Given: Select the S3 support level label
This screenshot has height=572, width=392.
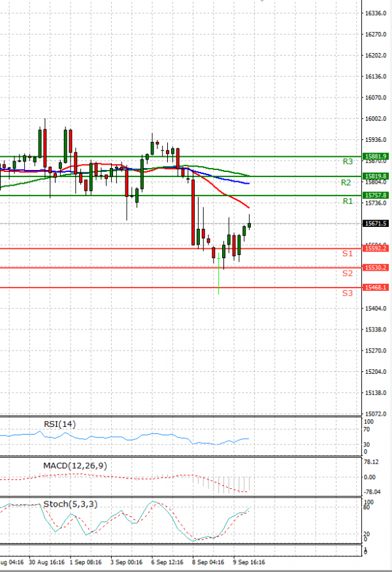Looking at the screenshot, I should click(x=348, y=293).
